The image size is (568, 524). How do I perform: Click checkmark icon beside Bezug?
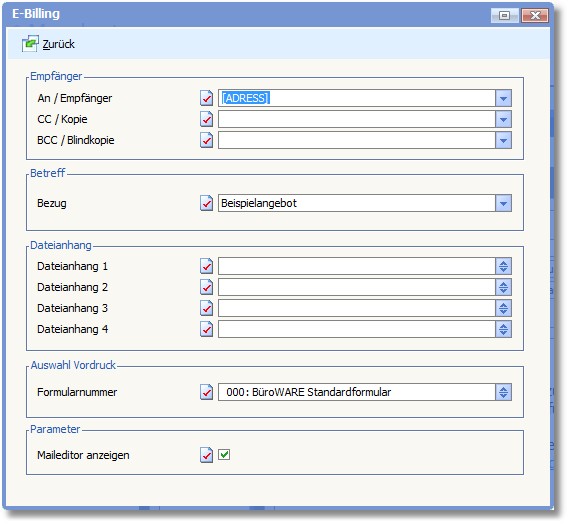[206, 203]
